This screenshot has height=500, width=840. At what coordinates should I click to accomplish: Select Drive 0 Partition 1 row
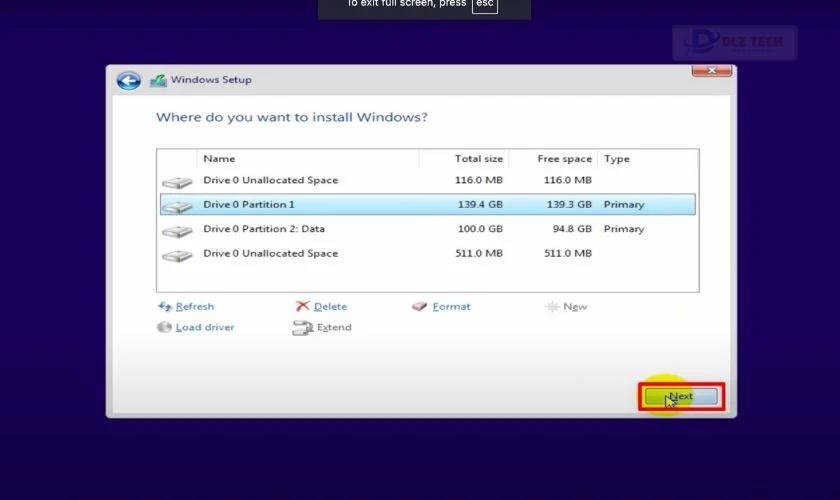[428, 205]
